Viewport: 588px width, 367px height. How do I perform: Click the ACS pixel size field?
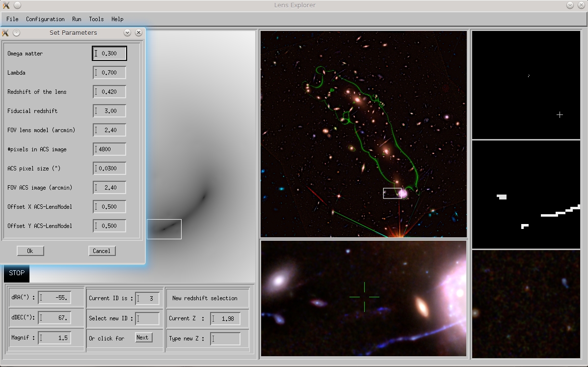[x=109, y=169]
